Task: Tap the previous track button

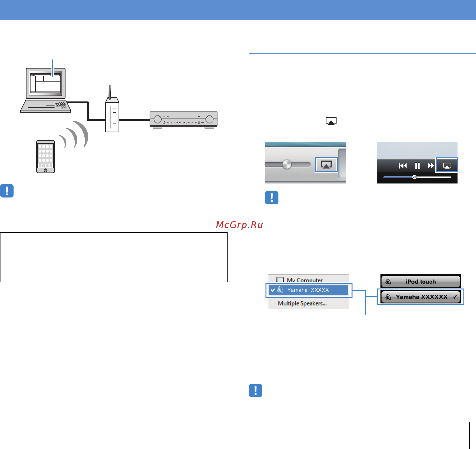Action: click(403, 166)
